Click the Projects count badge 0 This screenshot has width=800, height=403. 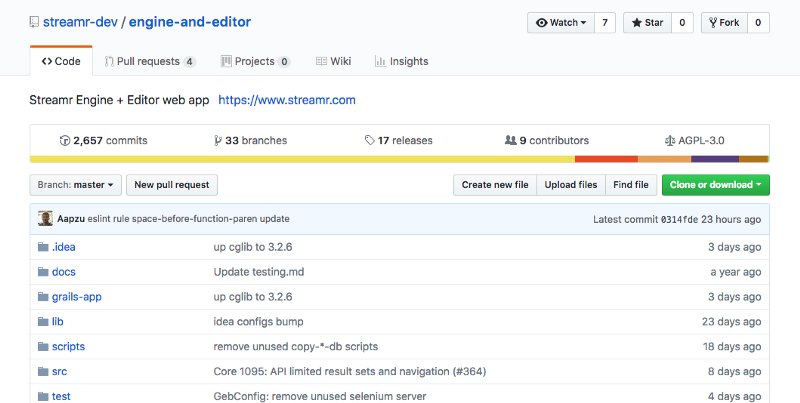pyautogui.click(x=284, y=62)
